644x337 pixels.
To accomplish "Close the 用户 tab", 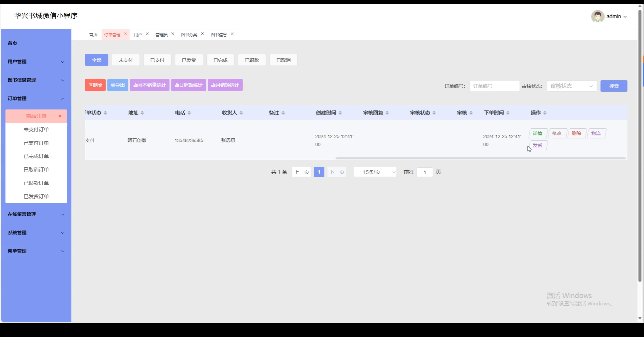I will click(x=147, y=34).
